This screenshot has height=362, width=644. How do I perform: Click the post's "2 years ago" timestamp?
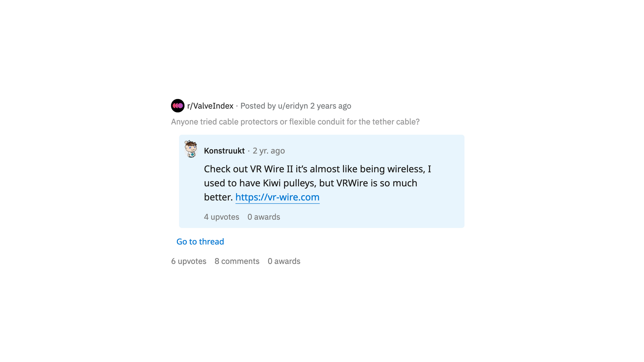331,106
